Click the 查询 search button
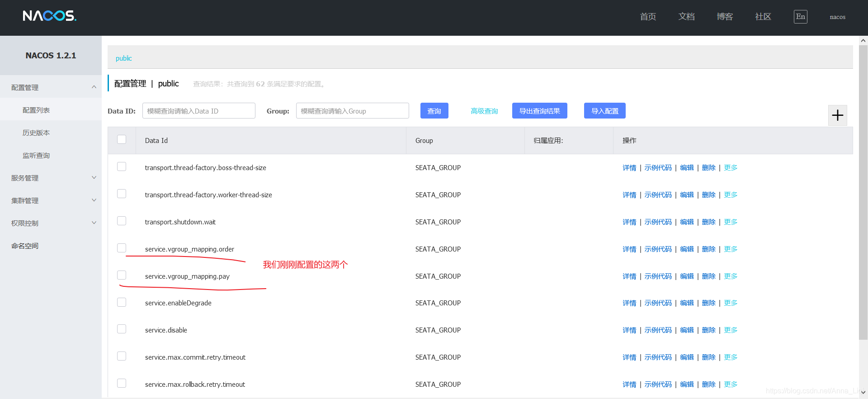The height and width of the screenshot is (399, 868). click(434, 111)
